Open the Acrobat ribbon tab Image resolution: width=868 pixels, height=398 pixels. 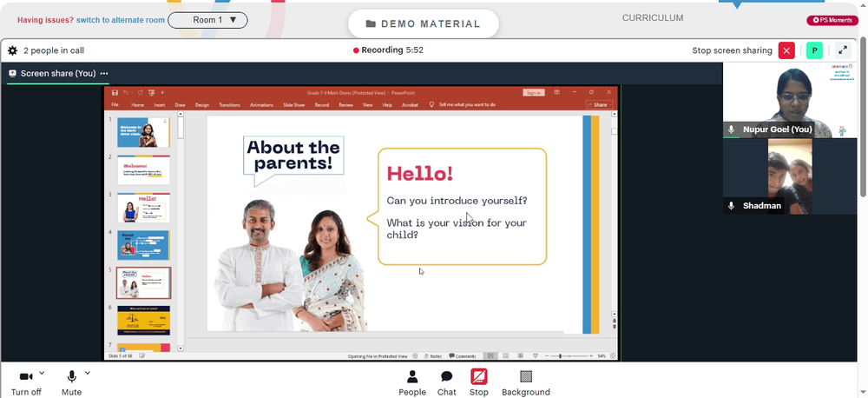pyautogui.click(x=411, y=105)
